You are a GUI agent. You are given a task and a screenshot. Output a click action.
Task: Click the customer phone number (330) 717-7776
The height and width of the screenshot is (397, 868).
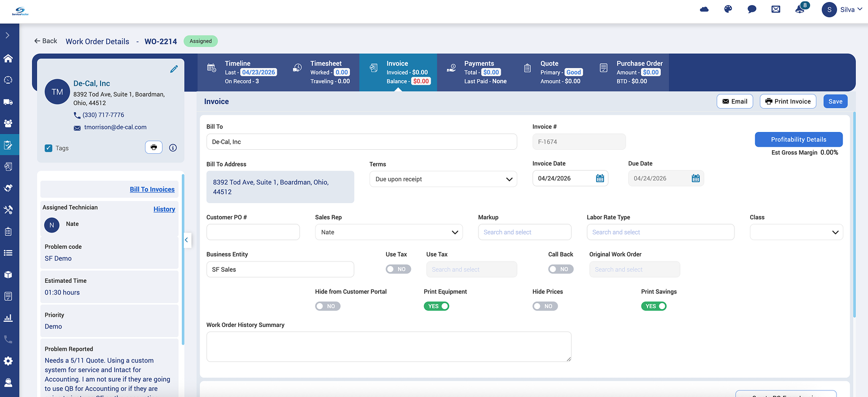(x=103, y=115)
